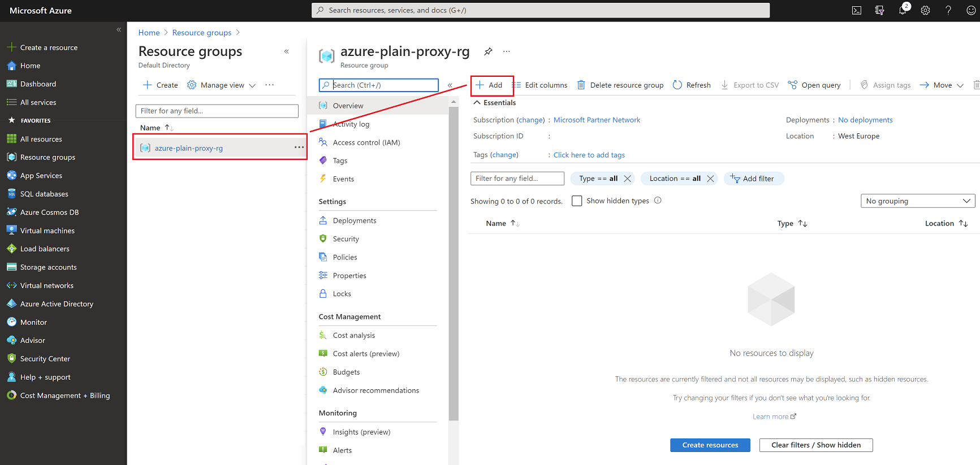Click Refresh in the toolbar
This screenshot has height=465, width=980.
pyautogui.click(x=692, y=85)
